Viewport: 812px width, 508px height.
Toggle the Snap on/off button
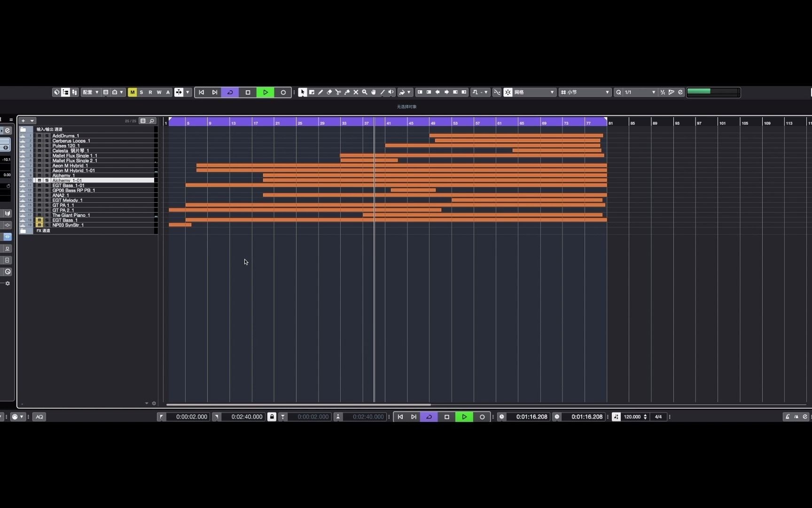coord(508,92)
